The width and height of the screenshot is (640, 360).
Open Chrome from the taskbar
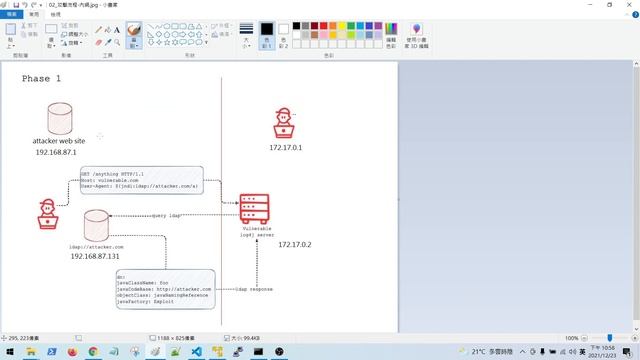93,351
